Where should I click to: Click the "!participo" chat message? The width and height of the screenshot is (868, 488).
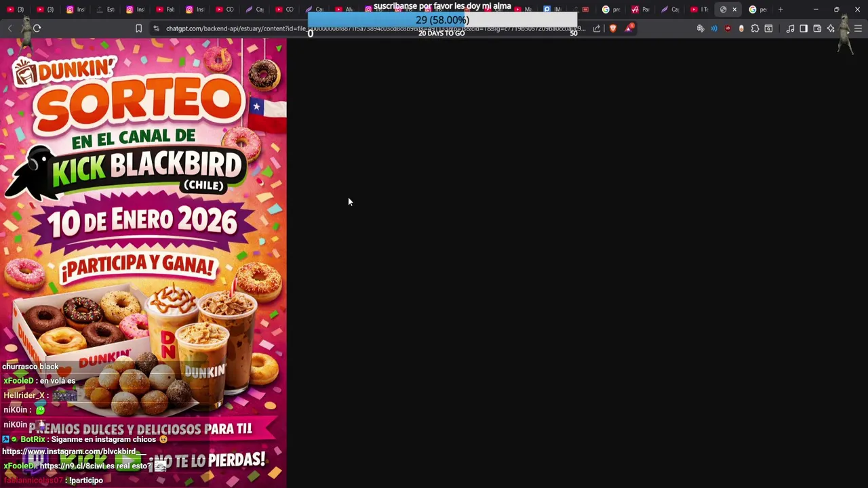85,480
